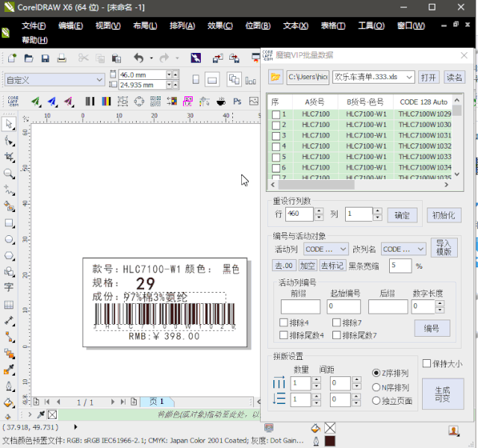The height and width of the screenshot is (448, 478).
Task: Click the 生成可变 button
Action: click(443, 393)
